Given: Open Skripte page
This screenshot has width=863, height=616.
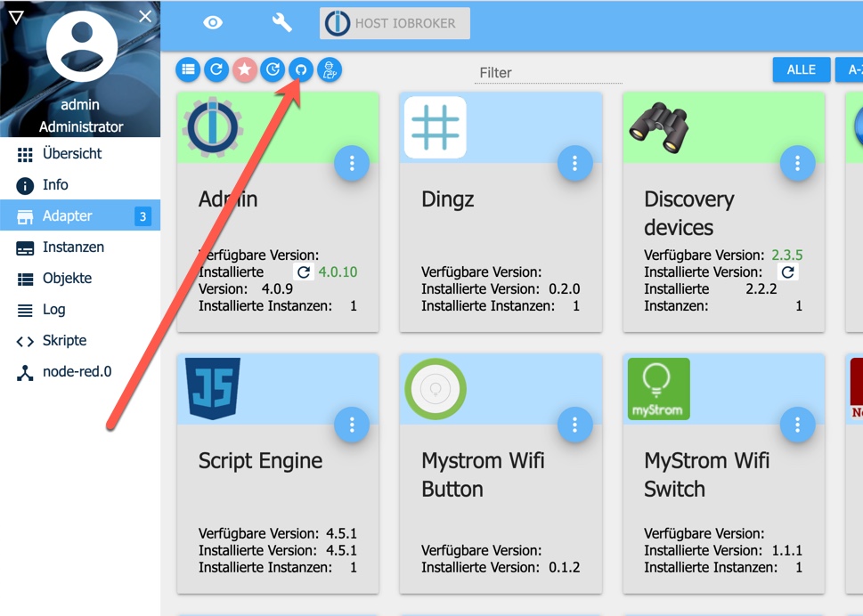Looking at the screenshot, I should (x=80, y=340).
